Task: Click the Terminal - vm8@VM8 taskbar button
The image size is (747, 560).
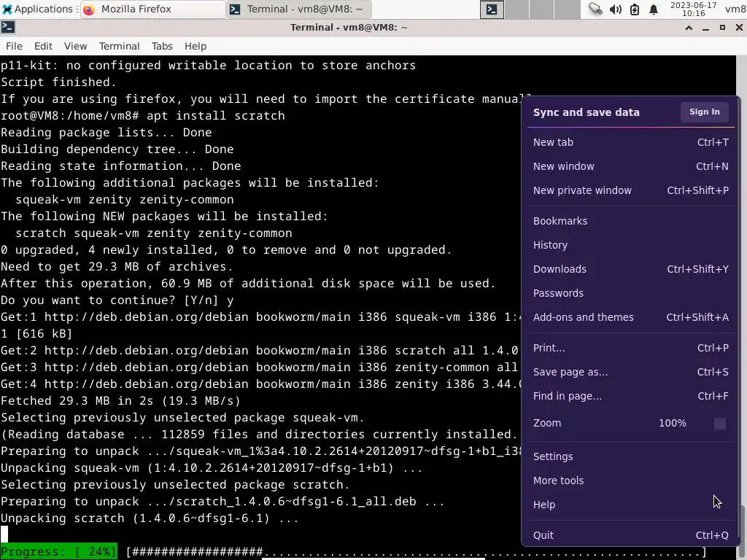Action: tap(298, 9)
